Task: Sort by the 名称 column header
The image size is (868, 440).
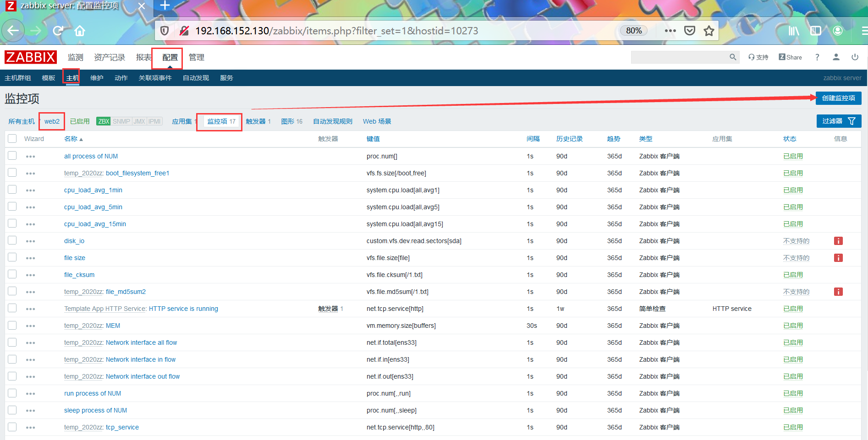Action: click(x=73, y=139)
